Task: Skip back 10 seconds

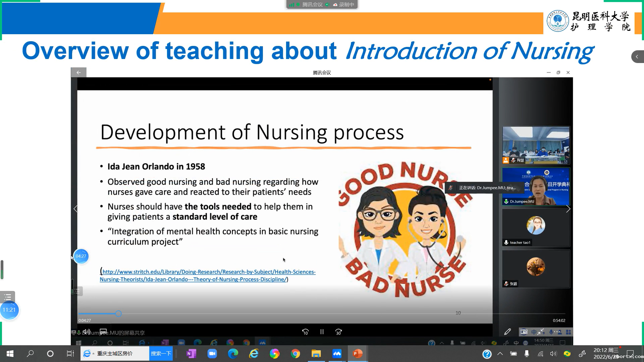Action: click(305, 332)
